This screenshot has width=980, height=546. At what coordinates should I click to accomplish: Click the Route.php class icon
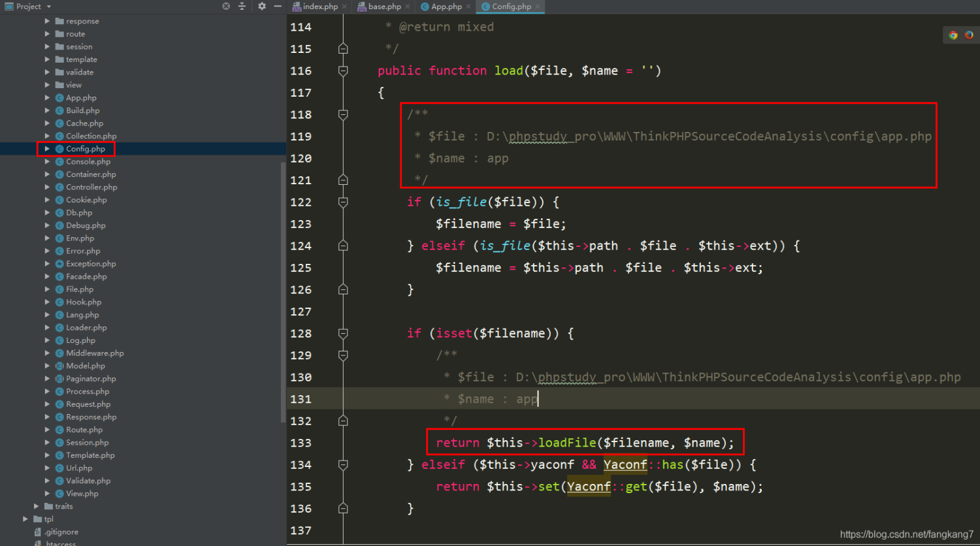tap(59, 430)
